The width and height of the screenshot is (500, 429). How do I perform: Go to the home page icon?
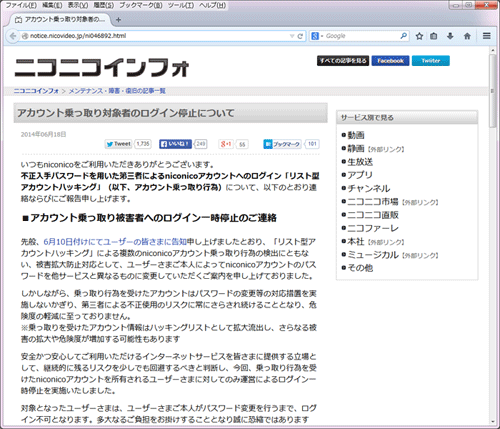click(x=467, y=36)
